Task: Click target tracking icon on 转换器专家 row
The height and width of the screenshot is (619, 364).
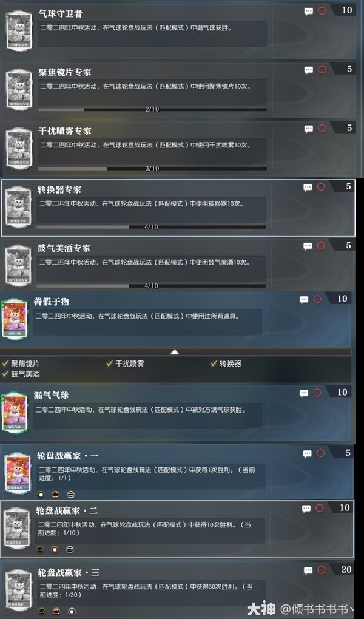Action: pyautogui.click(x=321, y=187)
